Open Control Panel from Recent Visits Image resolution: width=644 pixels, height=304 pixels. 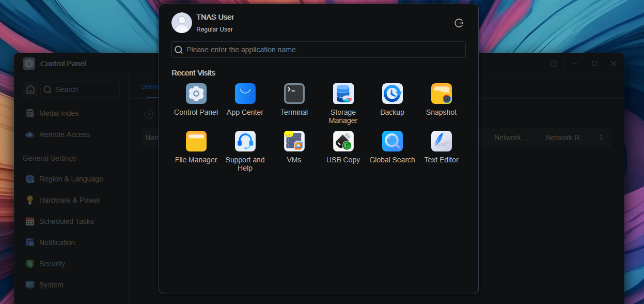point(196,94)
